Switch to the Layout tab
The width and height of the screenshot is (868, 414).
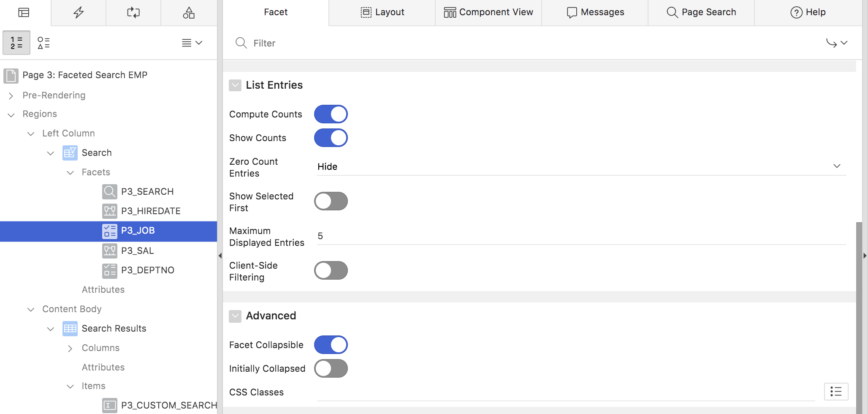[382, 12]
